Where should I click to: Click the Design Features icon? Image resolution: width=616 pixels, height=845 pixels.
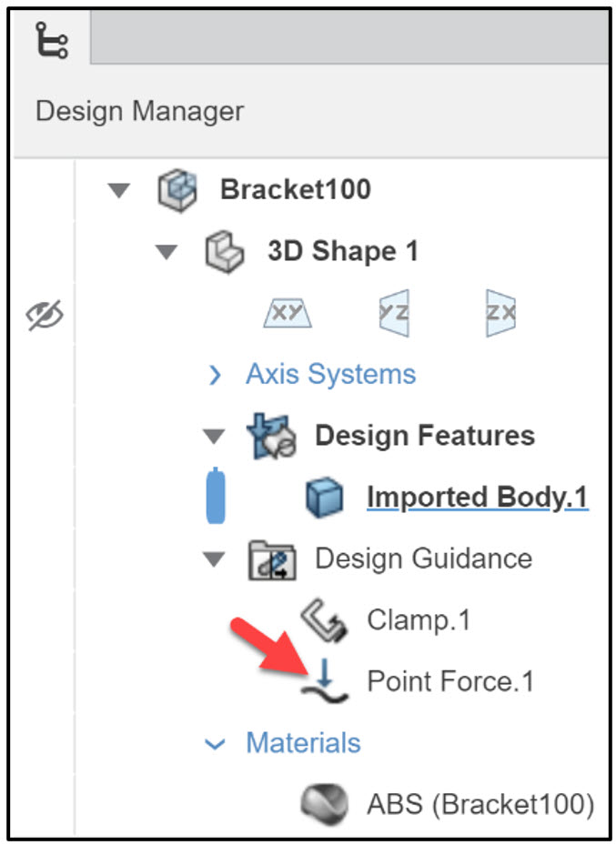(272, 436)
